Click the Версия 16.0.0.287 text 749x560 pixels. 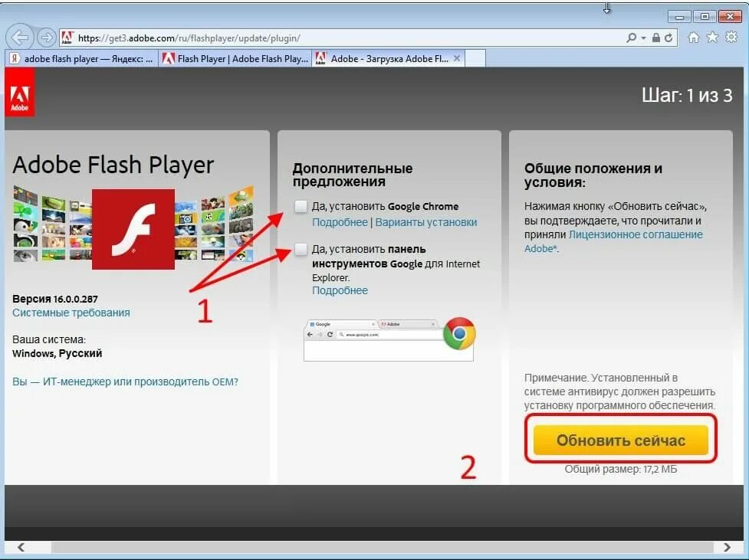[55, 299]
